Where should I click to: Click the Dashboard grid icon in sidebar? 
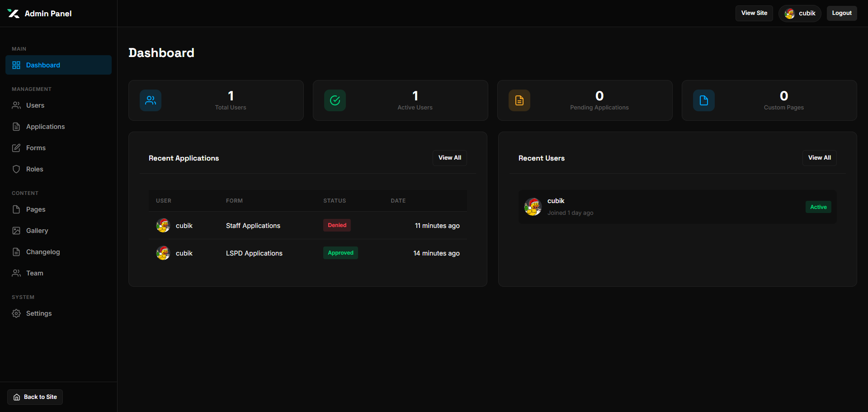[16, 65]
